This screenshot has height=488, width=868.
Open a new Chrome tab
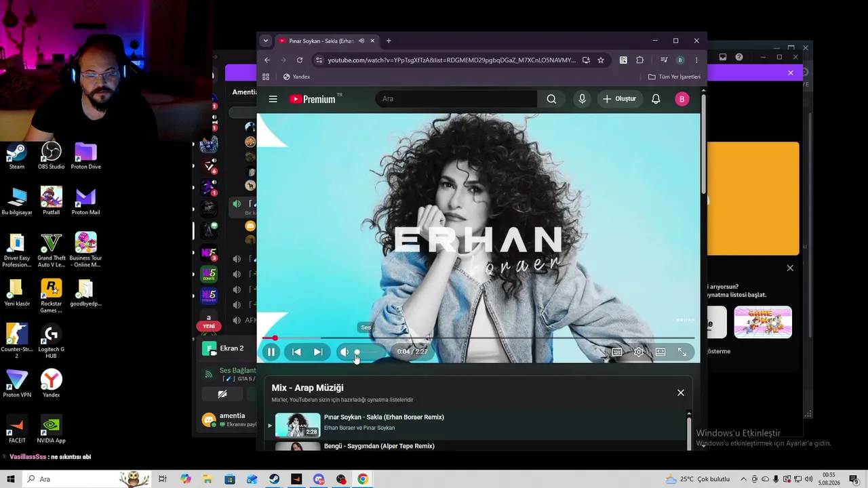[389, 41]
